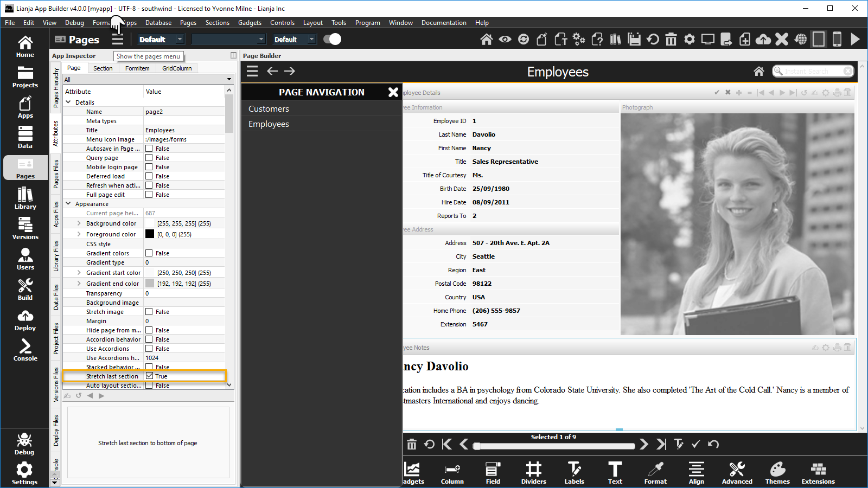Open the All attributes filter dropdown

[x=148, y=80]
